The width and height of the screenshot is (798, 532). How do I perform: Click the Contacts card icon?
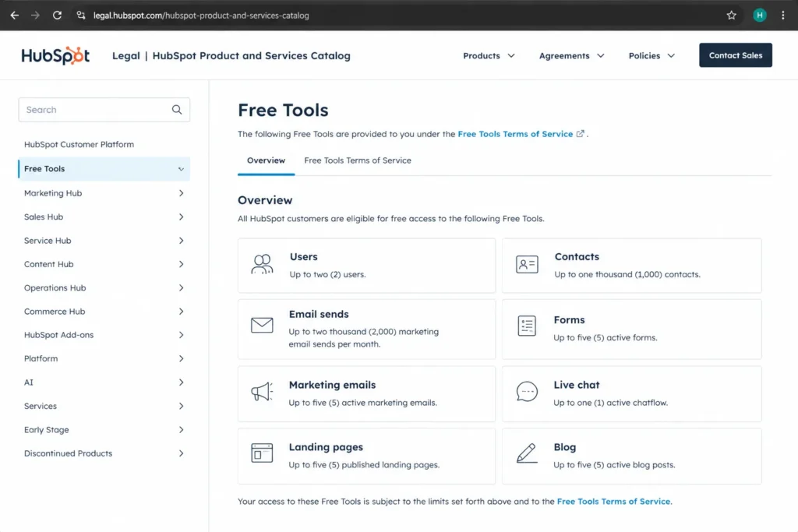tap(527, 265)
